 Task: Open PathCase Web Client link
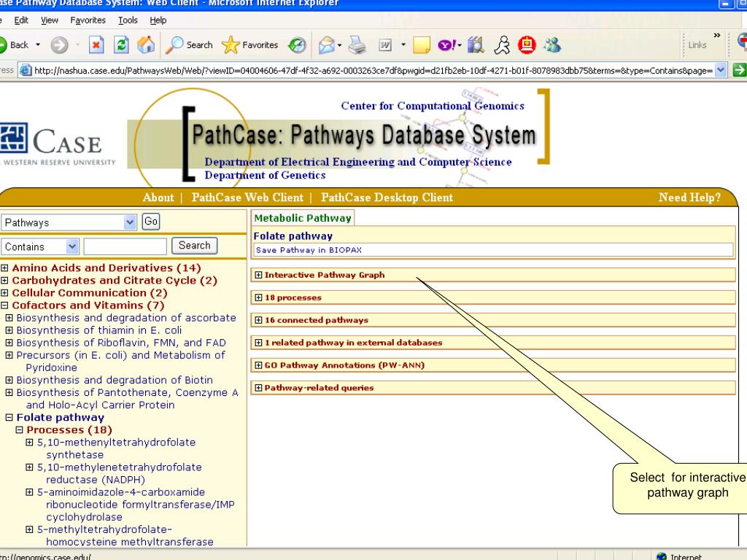247,198
